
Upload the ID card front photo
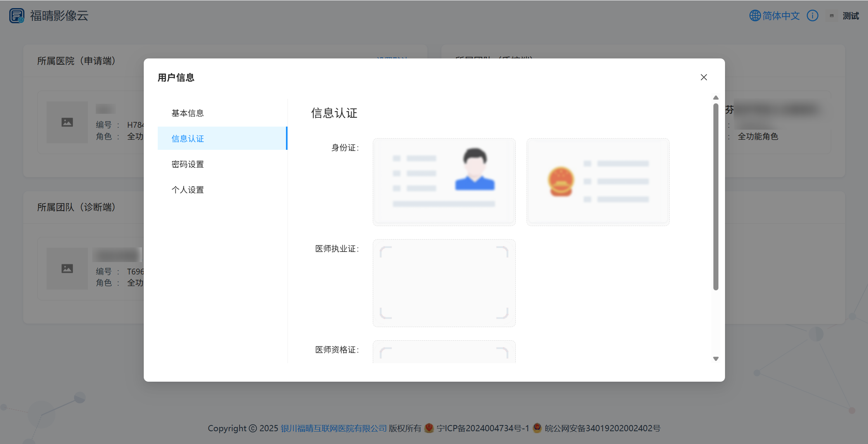(x=444, y=182)
